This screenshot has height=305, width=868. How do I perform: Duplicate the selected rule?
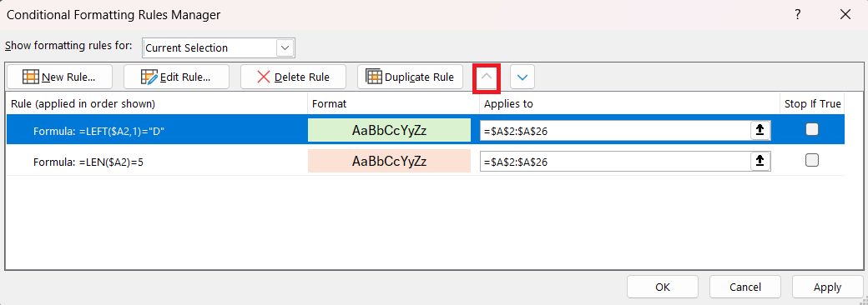pos(410,77)
